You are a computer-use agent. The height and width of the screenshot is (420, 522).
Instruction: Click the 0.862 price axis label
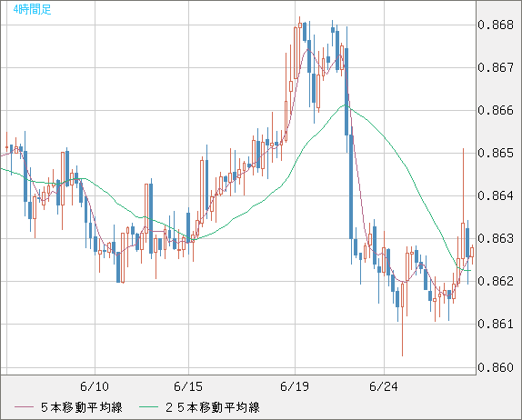(x=496, y=281)
